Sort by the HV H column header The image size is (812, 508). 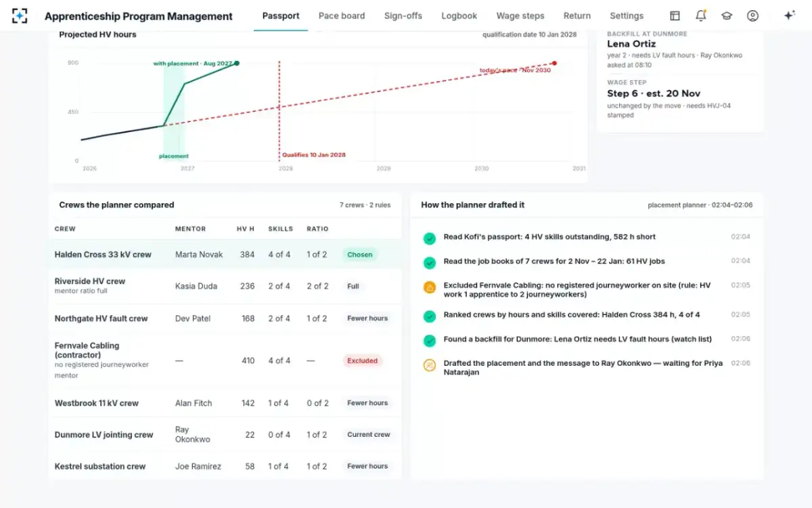pyautogui.click(x=246, y=229)
